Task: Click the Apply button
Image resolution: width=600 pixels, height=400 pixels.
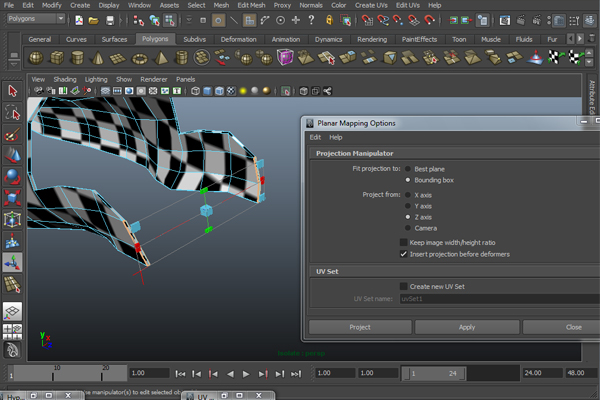Action: pos(467,327)
